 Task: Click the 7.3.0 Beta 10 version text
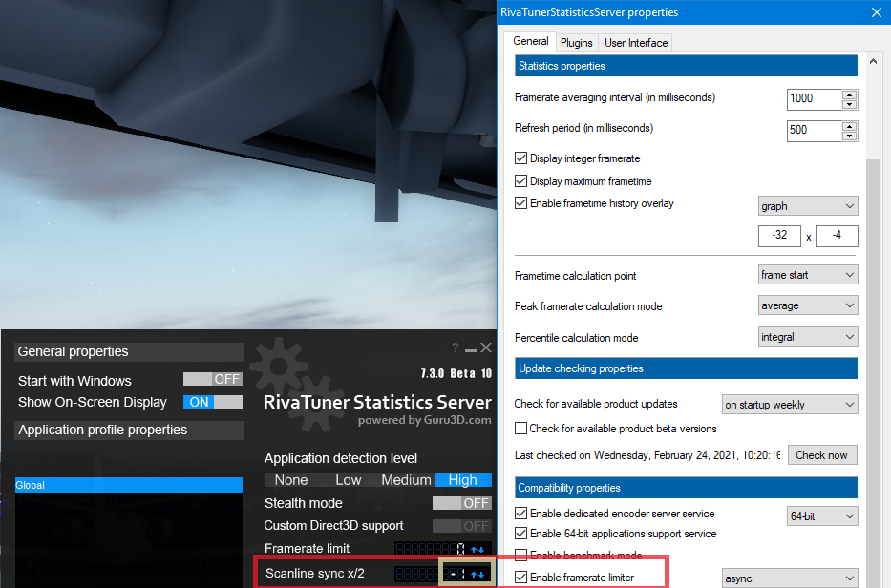[456, 374]
